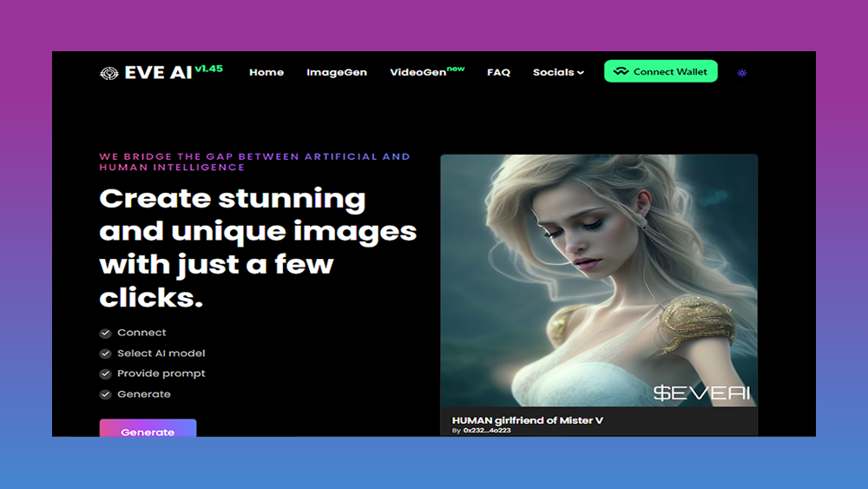Go to the Home nav item
The image size is (868, 489).
(x=266, y=73)
